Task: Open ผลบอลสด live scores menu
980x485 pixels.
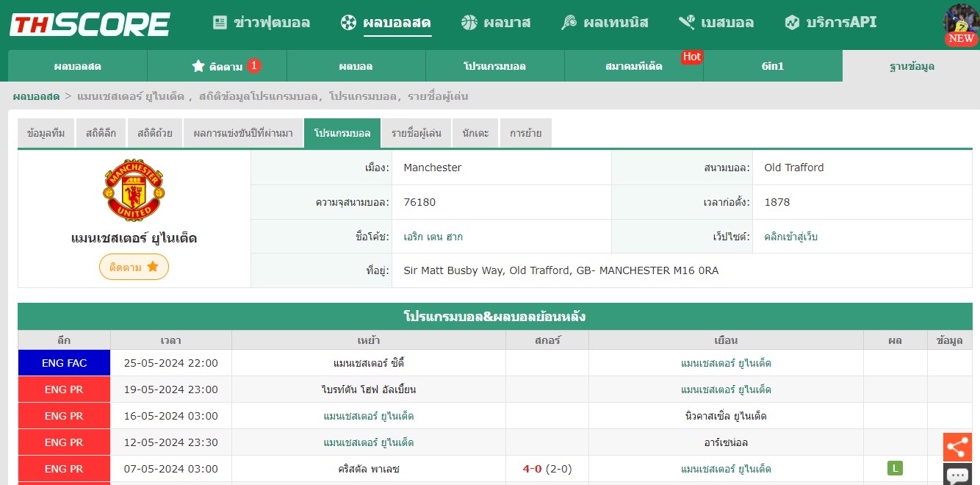Action: (386, 22)
